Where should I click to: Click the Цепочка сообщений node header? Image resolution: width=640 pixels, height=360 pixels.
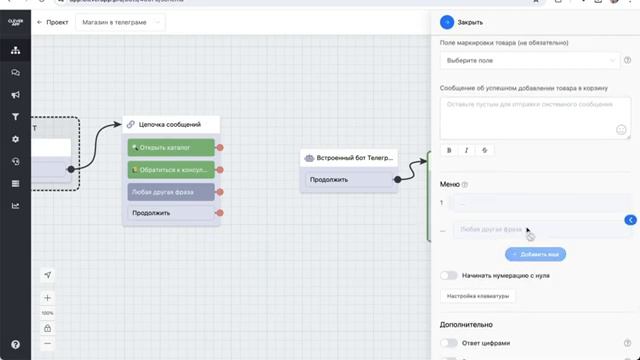(x=171, y=124)
